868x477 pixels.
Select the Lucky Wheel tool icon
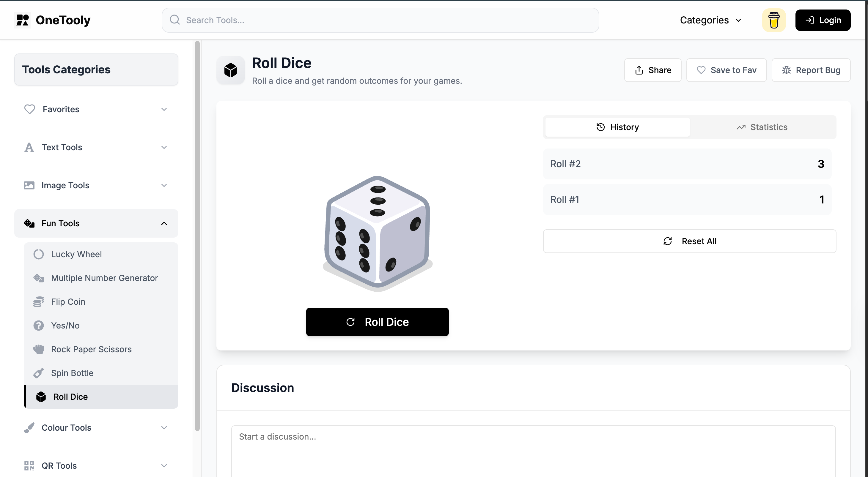[x=39, y=254]
